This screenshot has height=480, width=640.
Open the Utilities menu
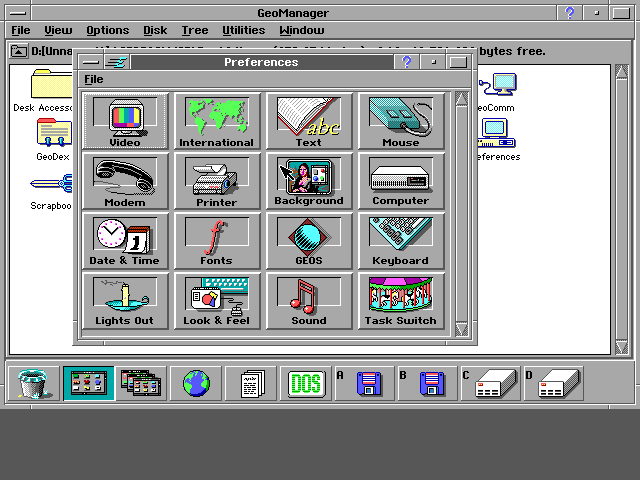click(244, 30)
